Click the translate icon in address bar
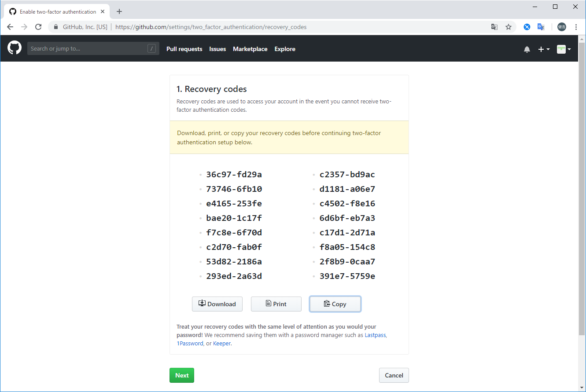Image resolution: width=586 pixels, height=392 pixels. pos(494,27)
